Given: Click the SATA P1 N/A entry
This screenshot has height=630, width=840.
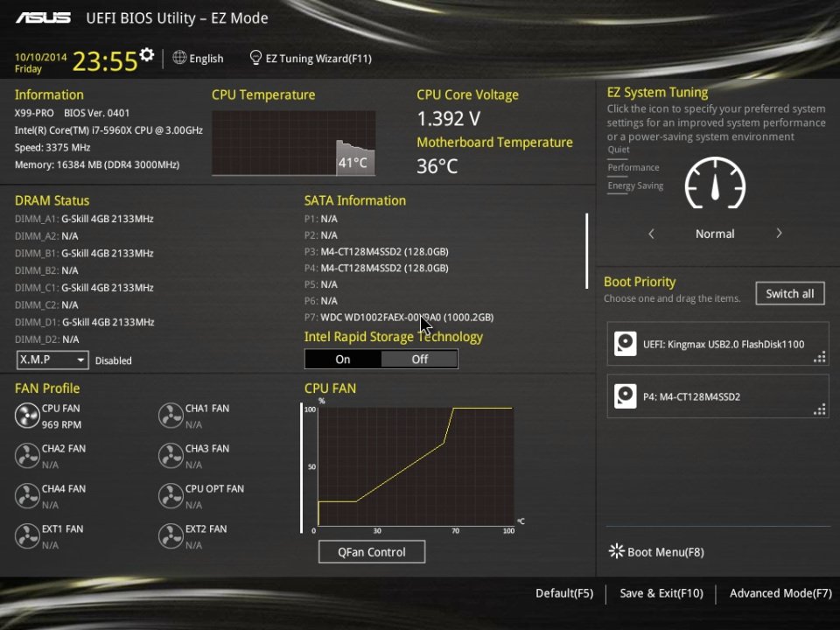Looking at the screenshot, I should pyautogui.click(x=321, y=219).
